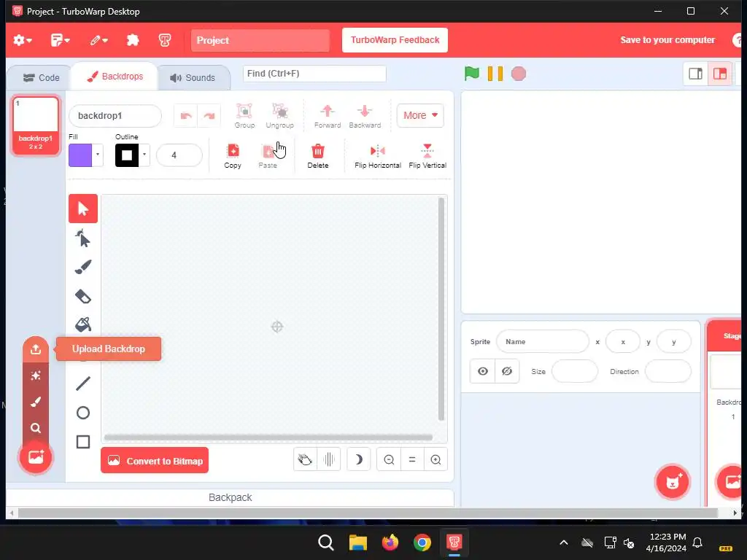Screen dimensions: 747x560
Task: Bring selection Forward
Action: (x=328, y=116)
